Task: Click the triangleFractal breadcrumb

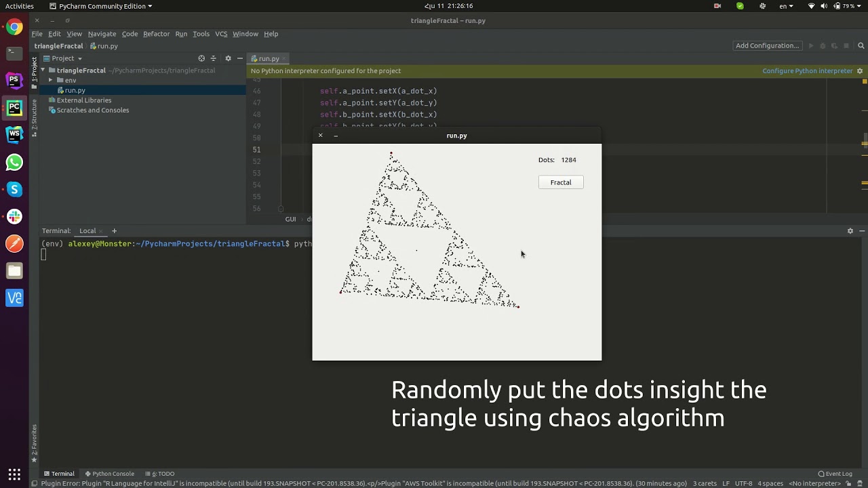Action: pos(58,46)
